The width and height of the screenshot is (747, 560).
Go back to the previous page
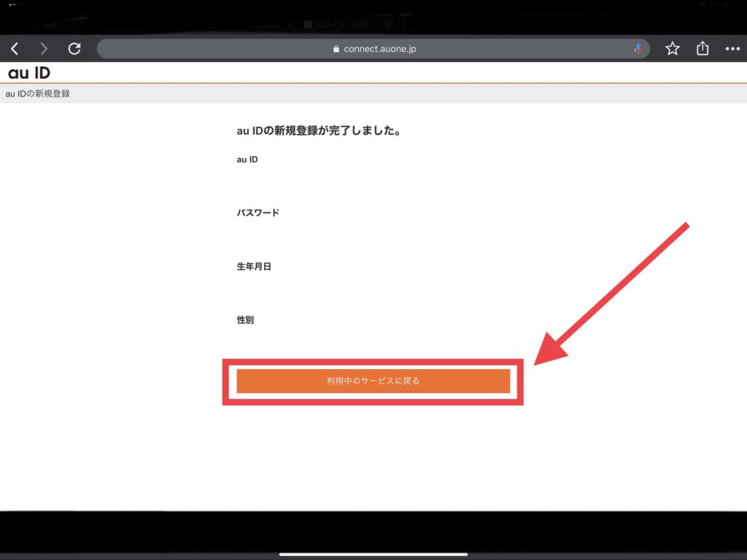15,49
